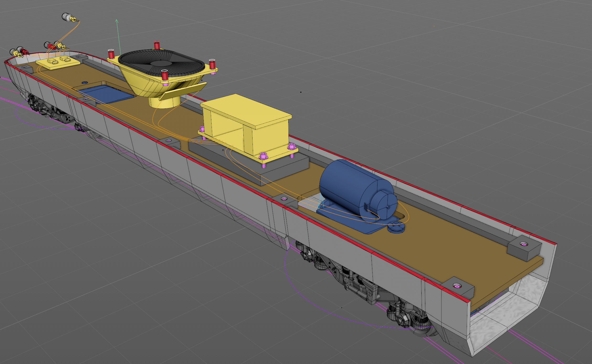Select the large yellow rectangular box
The width and height of the screenshot is (592, 364).
click(245, 112)
